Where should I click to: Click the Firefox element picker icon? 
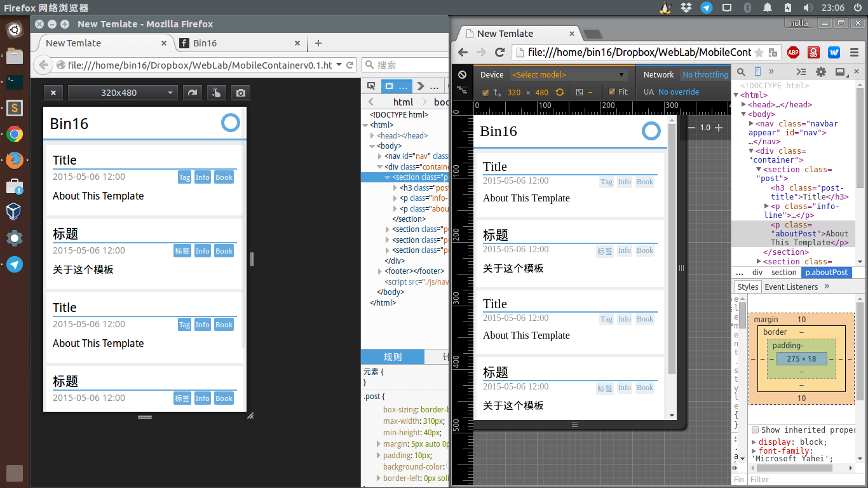pos(371,86)
